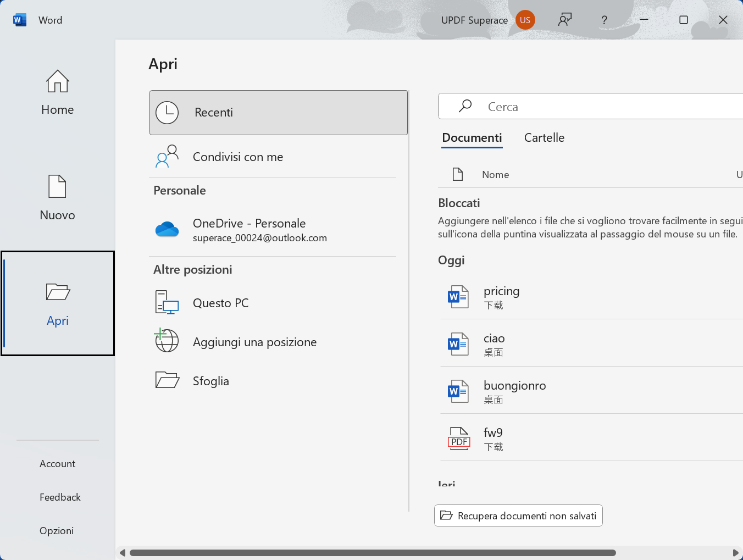Select Recenti using the clock icon
This screenshot has width=743, height=560.
point(167,112)
